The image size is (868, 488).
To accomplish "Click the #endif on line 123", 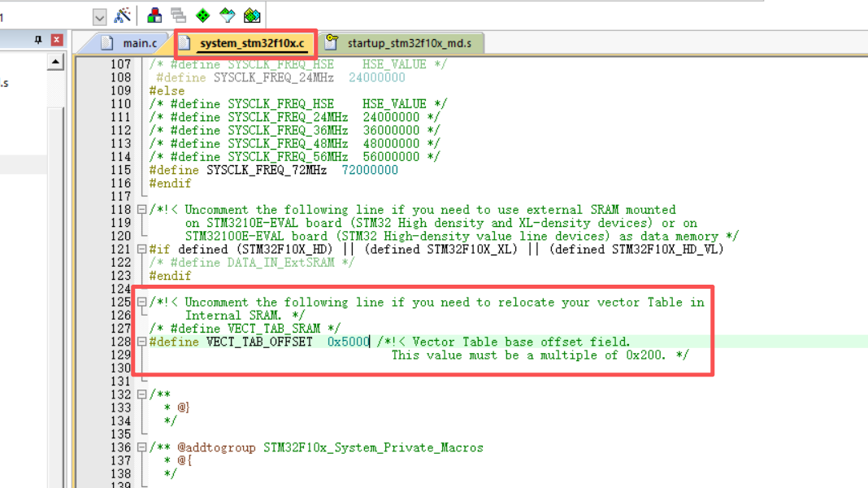I will (x=170, y=276).
